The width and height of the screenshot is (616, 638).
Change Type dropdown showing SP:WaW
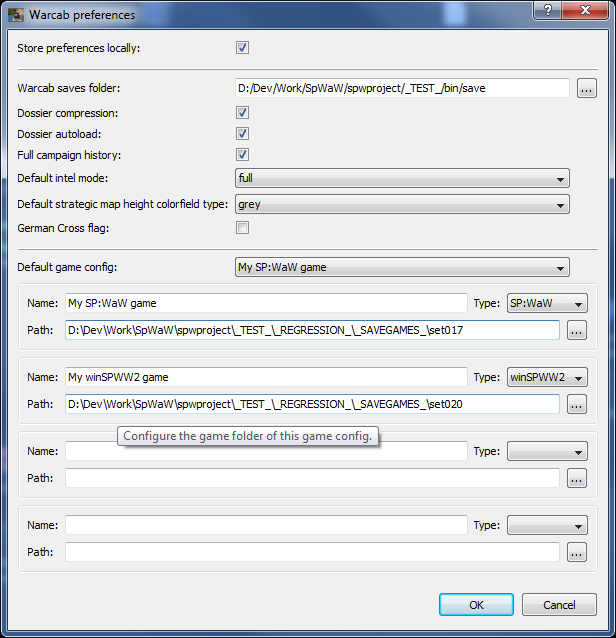coord(547,303)
